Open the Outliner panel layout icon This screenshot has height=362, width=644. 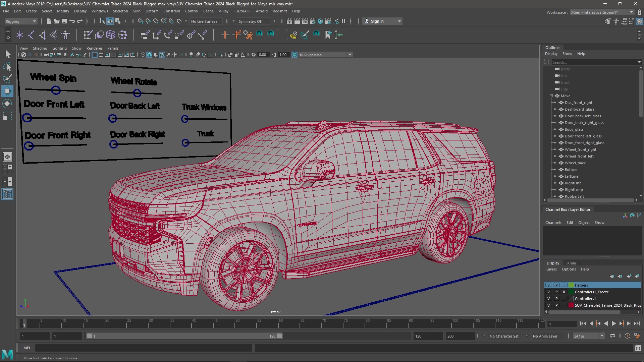tap(7, 194)
